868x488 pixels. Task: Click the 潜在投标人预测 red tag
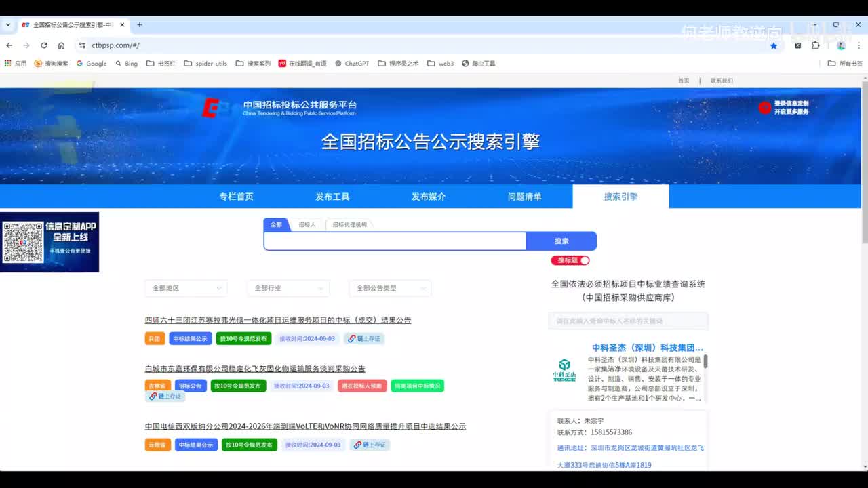362,386
